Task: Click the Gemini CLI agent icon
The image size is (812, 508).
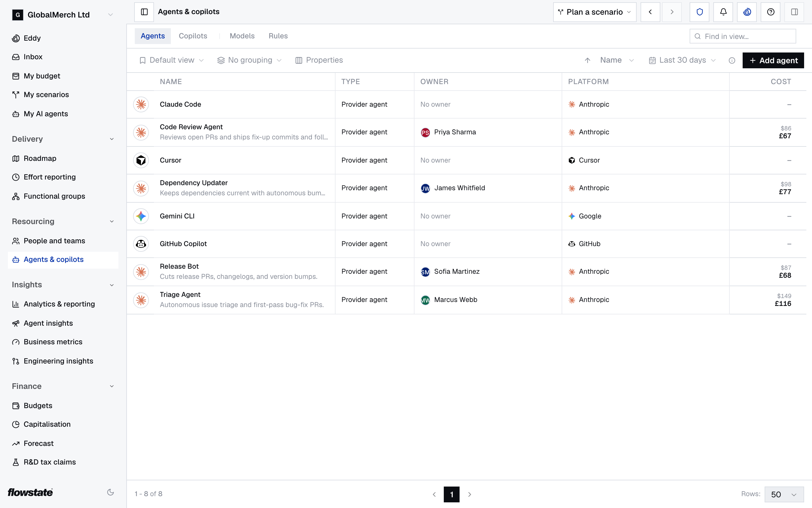Action: pos(141,216)
